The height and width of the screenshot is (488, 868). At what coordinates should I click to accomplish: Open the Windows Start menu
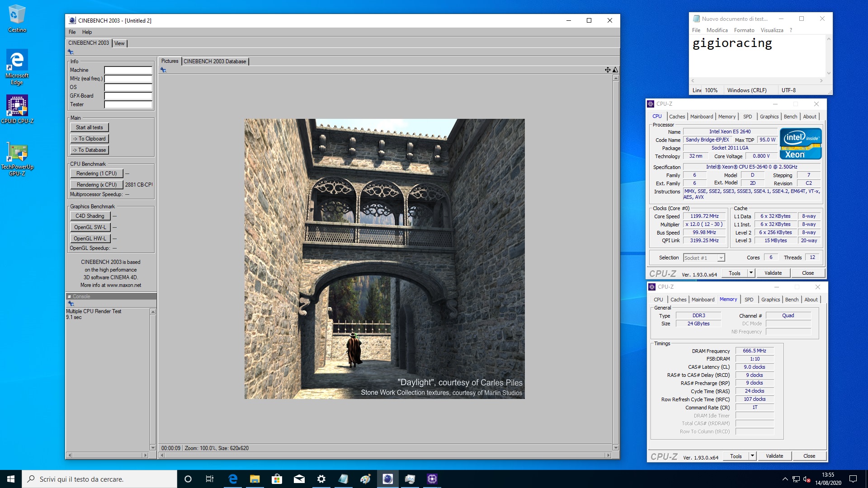pyautogui.click(x=11, y=479)
